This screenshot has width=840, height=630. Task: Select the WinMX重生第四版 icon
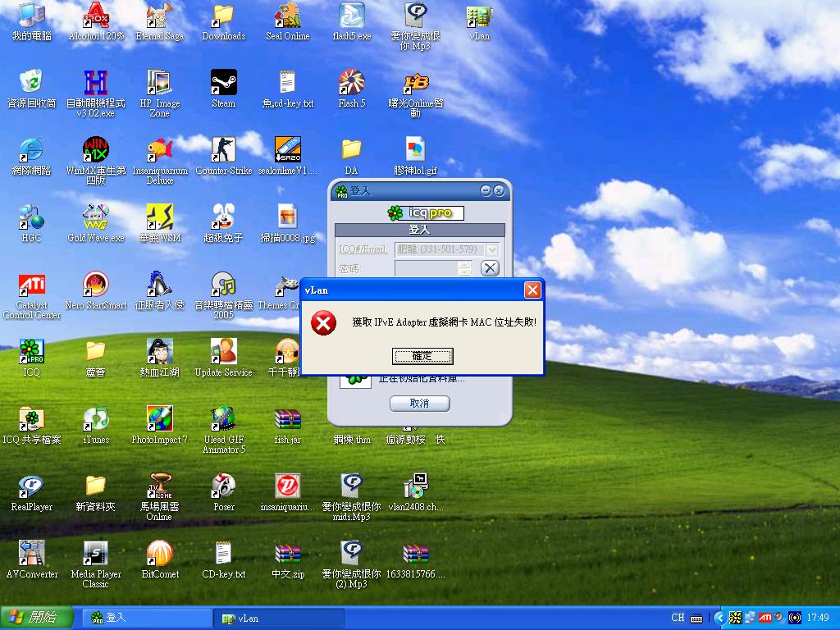96,161
